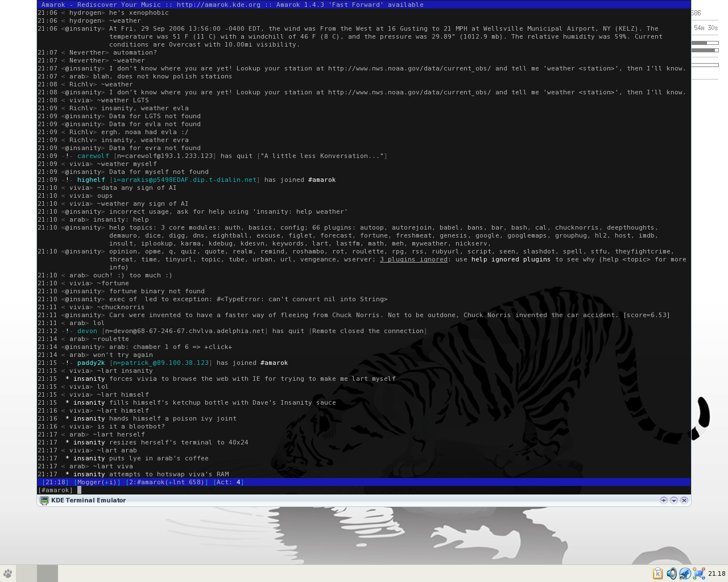Click 'Data for myself not found' reply
This screenshot has width=728, height=582.
point(159,172)
